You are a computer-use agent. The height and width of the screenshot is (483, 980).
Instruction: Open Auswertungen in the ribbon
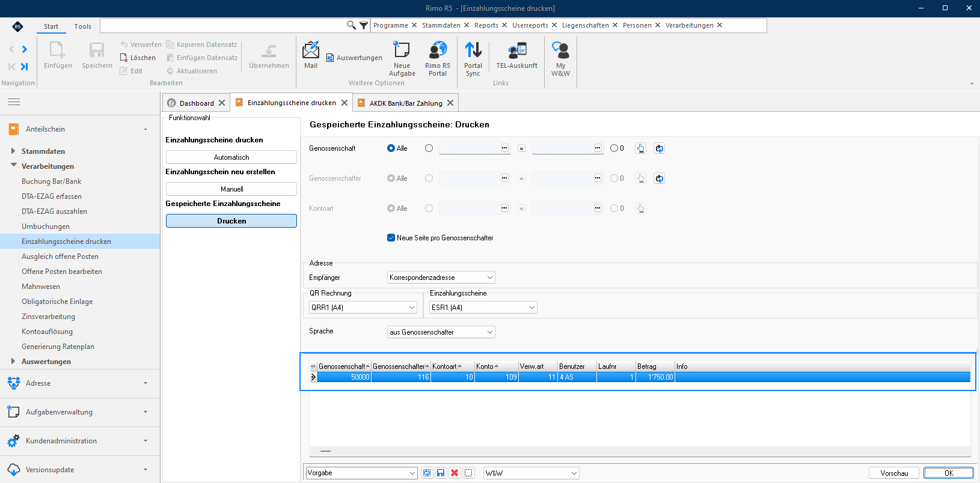point(354,58)
